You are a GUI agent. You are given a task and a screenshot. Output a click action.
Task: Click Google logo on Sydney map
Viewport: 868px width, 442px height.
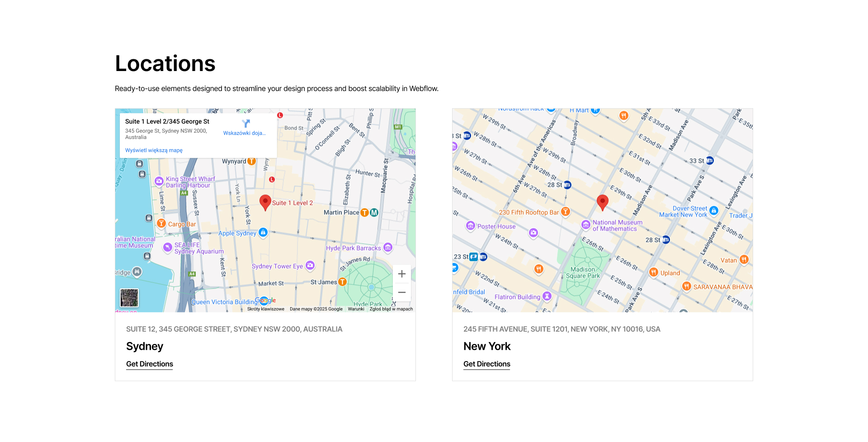tap(266, 300)
